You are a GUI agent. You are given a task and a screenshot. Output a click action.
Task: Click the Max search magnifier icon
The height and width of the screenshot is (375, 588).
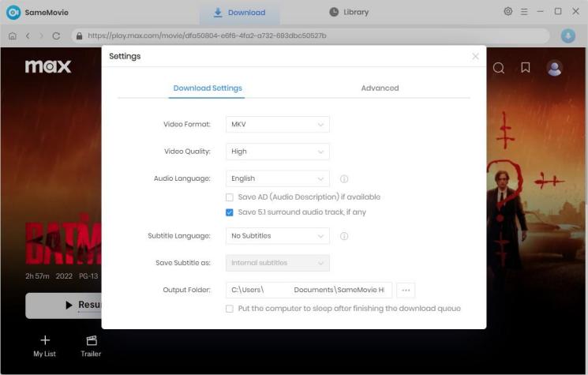498,68
